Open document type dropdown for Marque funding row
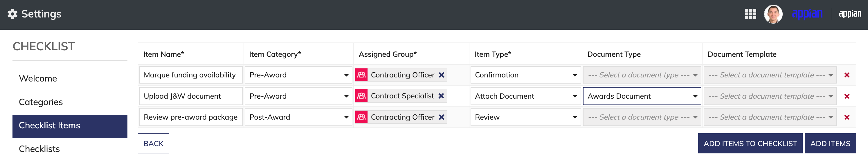Viewport: 868px width, 163px height. pyautogui.click(x=642, y=75)
